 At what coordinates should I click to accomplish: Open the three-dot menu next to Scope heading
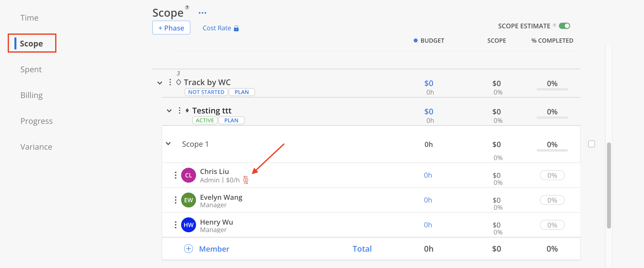point(202,13)
